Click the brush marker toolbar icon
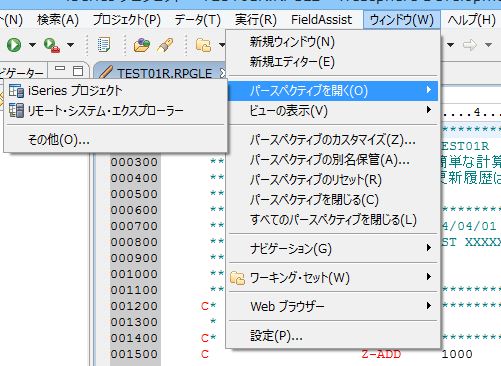The width and height of the screenshot is (501, 366). click(165, 45)
